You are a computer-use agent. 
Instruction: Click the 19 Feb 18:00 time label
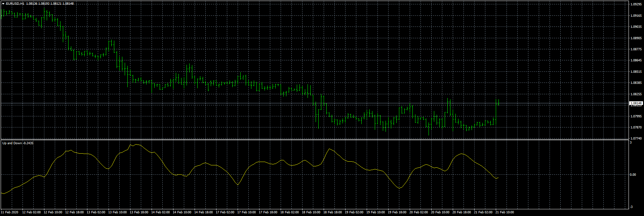click(397, 212)
